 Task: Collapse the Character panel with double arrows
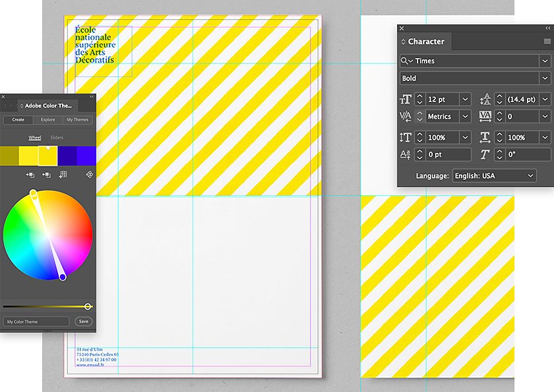coord(547,28)
